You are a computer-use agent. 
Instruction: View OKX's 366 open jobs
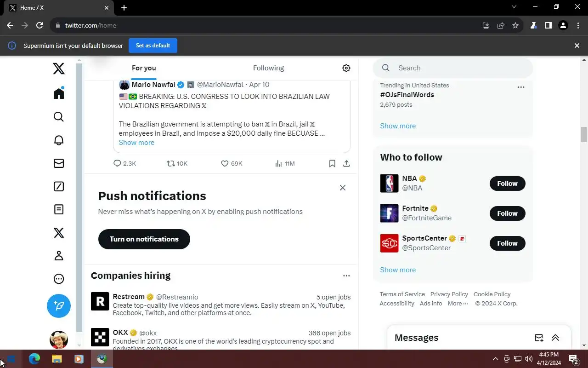(329, 333)
